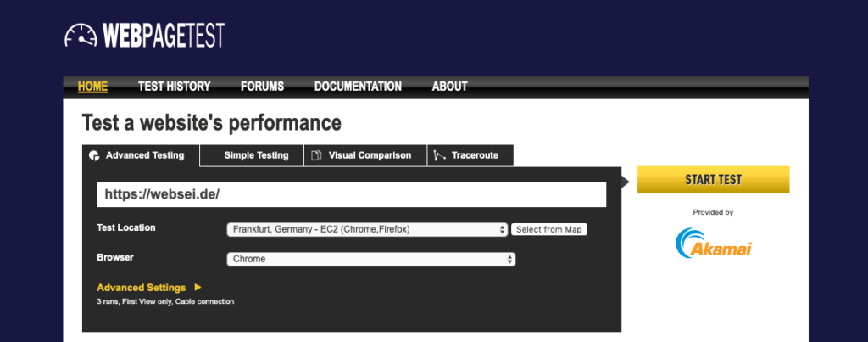Select the Advanced Testing tab
Viewport: 868px width, 342px height.
(x=141, y=156)
